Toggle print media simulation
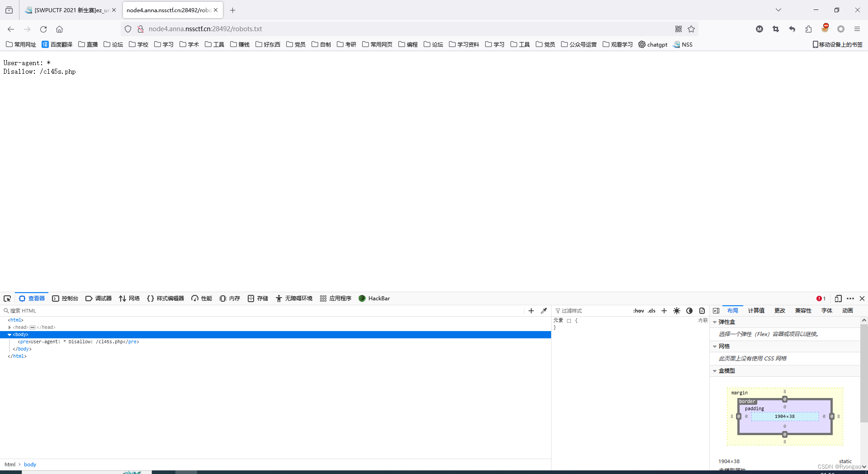 [x=702, y=311]
